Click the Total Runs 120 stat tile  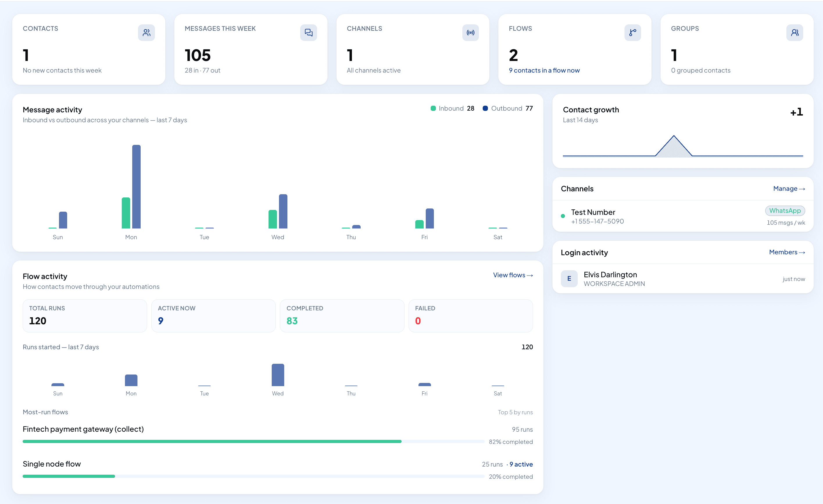[85, 316]
